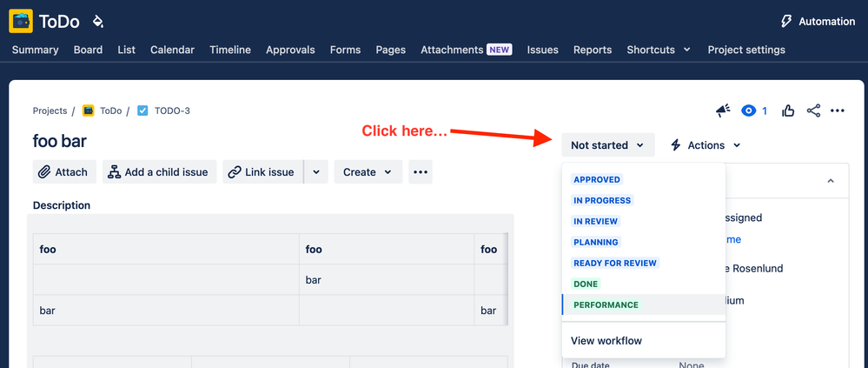Open the Actions dropdown

[x=706, y=145]
